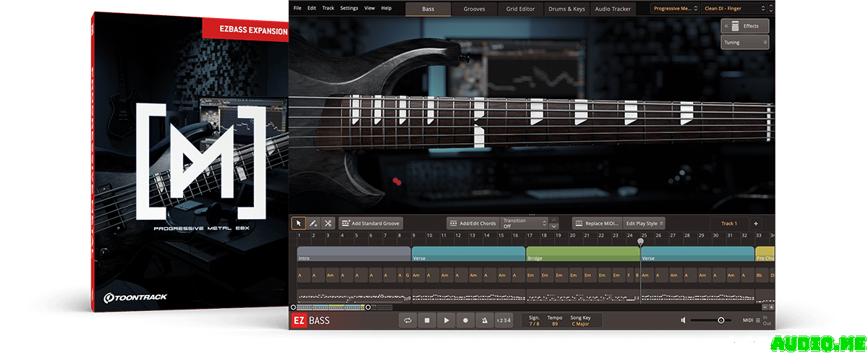Image resolution: width=868 pixels, height=353 pixels.
Task: Click the Add/Edit Chords button
Action: (472, 224)
